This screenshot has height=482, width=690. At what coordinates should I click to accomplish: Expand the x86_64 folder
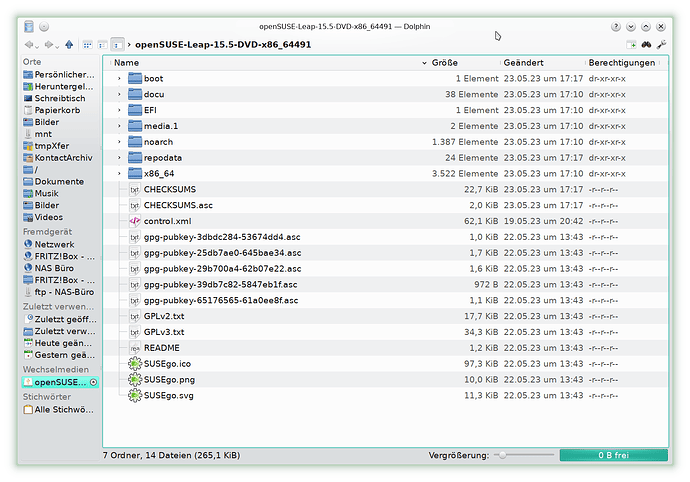(119, 173)
